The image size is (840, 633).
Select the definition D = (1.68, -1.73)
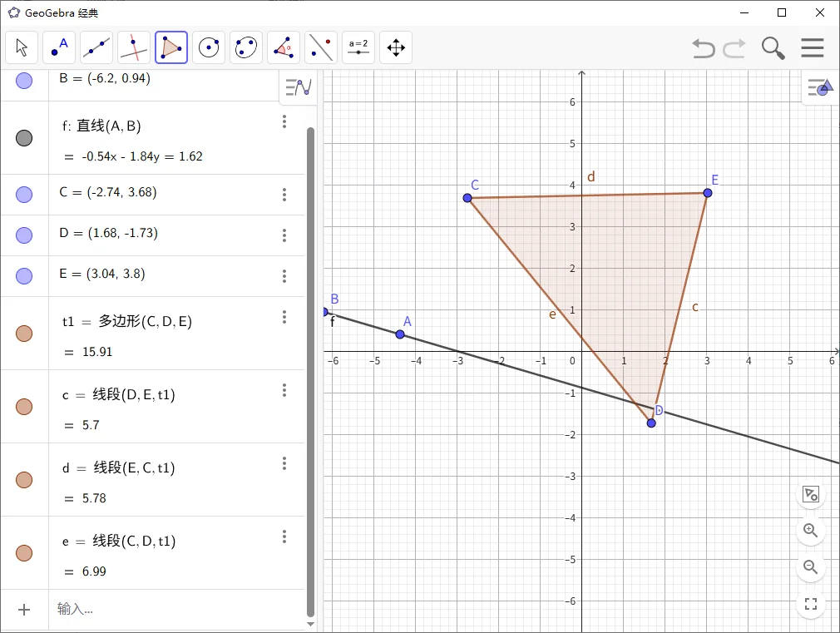point(109,233)
